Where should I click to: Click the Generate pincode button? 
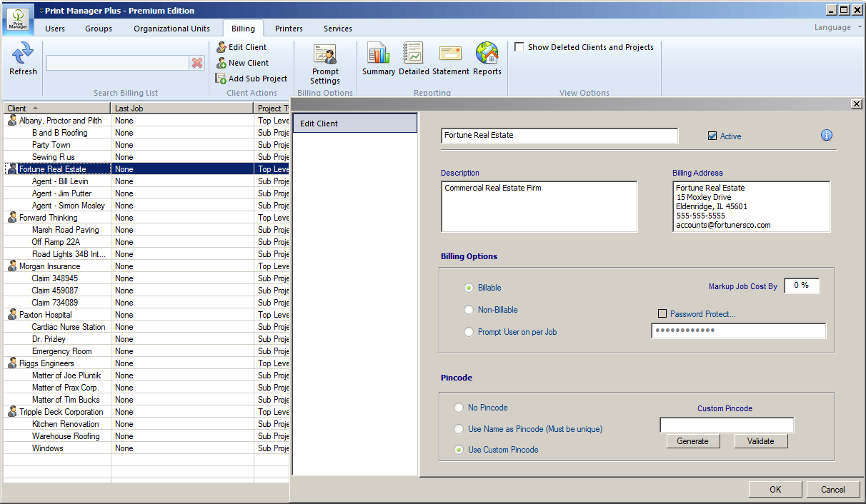point(692,441)
